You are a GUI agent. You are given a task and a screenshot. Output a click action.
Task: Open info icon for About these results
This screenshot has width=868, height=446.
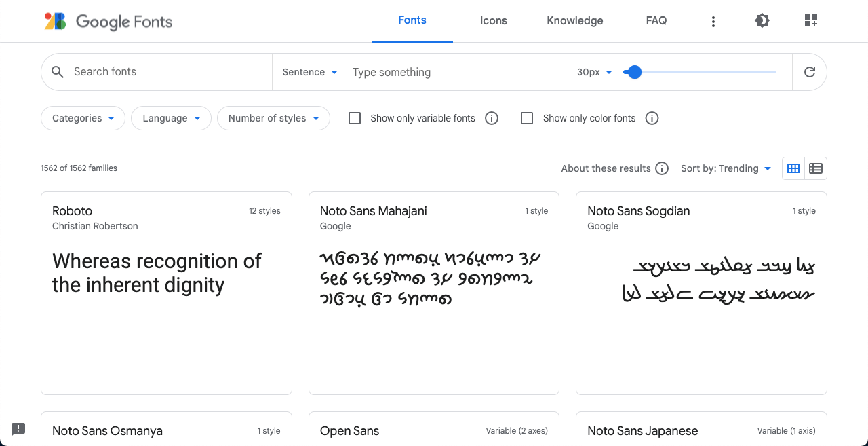(x=662, y=168)
